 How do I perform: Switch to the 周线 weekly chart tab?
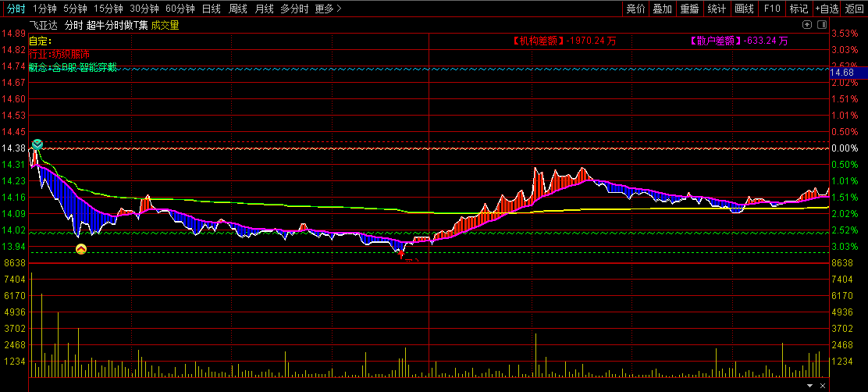point(238,9)
